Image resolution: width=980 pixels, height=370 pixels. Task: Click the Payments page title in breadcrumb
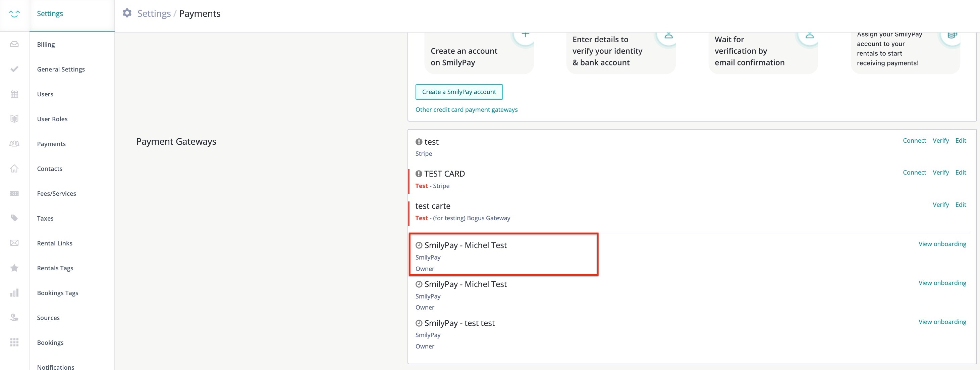click(x=200, y=14)
